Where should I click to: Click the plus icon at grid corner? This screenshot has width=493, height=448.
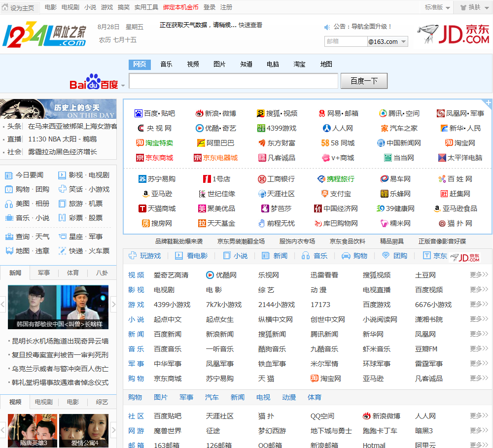pyautogui.click(x=488, y=103)
